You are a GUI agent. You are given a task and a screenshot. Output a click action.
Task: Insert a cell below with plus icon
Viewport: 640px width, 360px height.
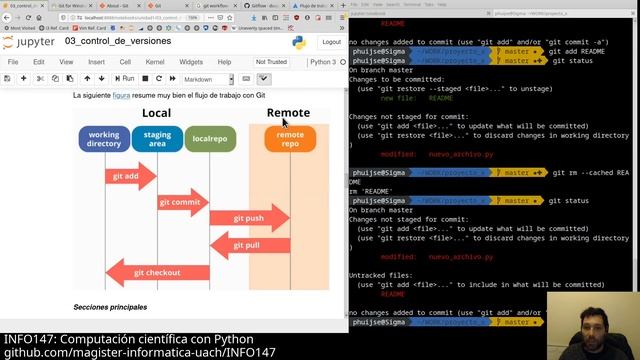point(24,79)
